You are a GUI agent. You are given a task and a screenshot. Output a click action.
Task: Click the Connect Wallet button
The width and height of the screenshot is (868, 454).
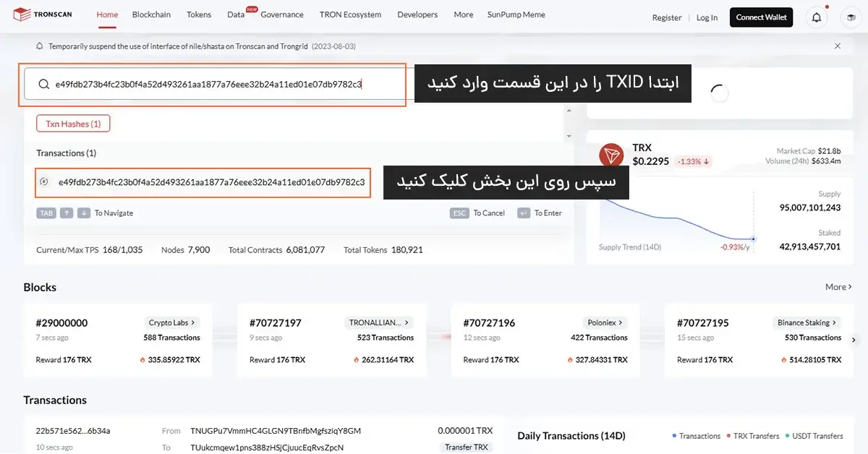pos(761,17)
